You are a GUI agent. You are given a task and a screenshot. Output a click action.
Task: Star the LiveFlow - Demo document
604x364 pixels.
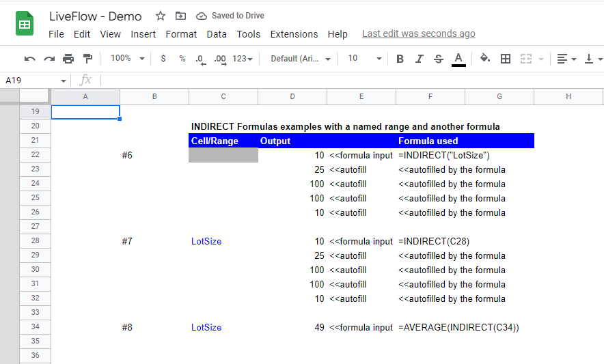tap(161, 16)
